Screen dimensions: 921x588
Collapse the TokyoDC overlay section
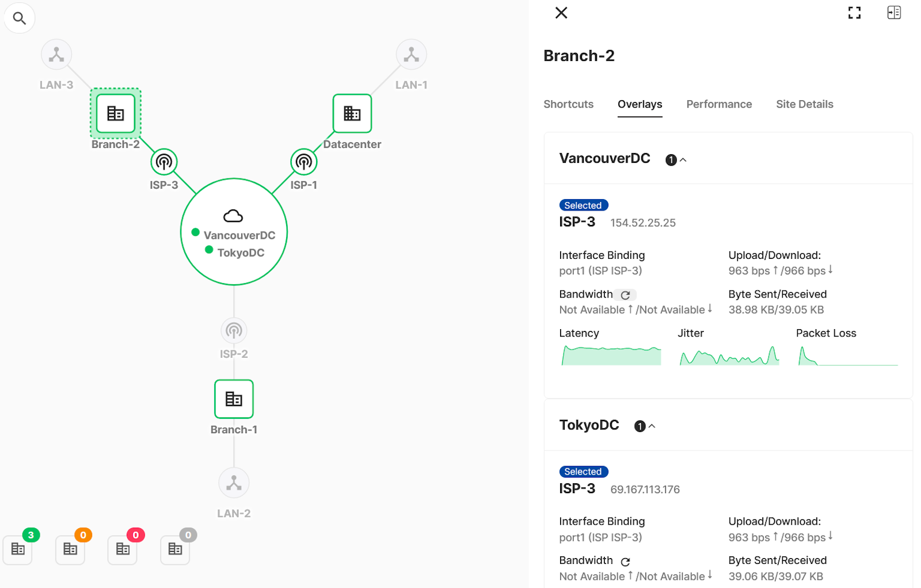652,426
